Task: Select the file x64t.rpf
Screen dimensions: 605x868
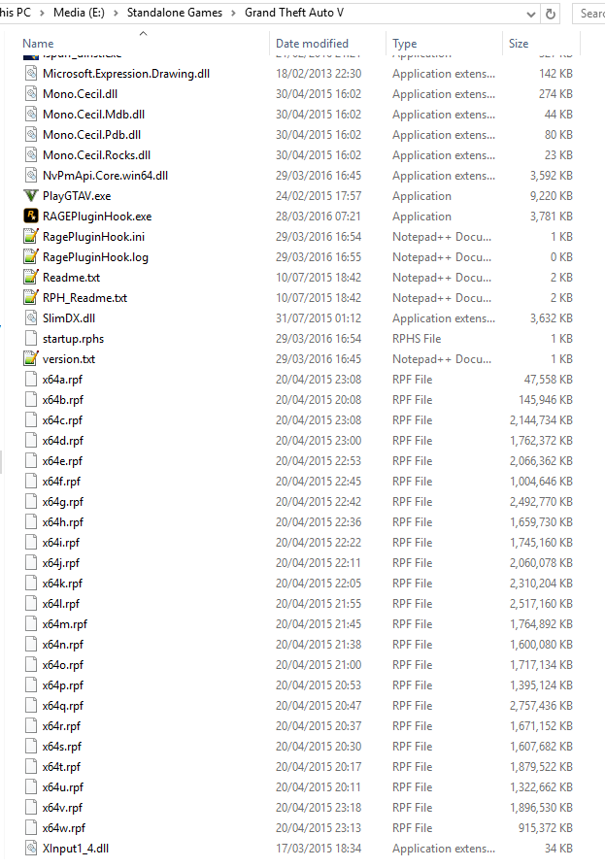Action: tap(61, 767)
